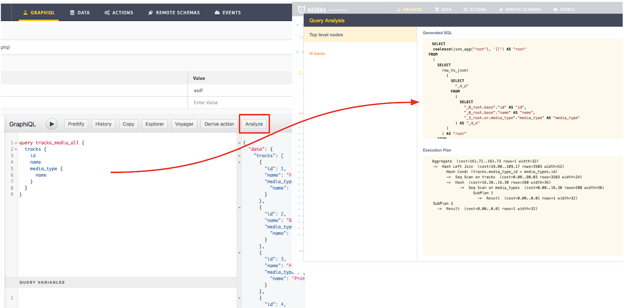Image resolution: width=644 pixels, height=308 pixels.
Task: Click the "Value" column header
Action: coord(199,78)
